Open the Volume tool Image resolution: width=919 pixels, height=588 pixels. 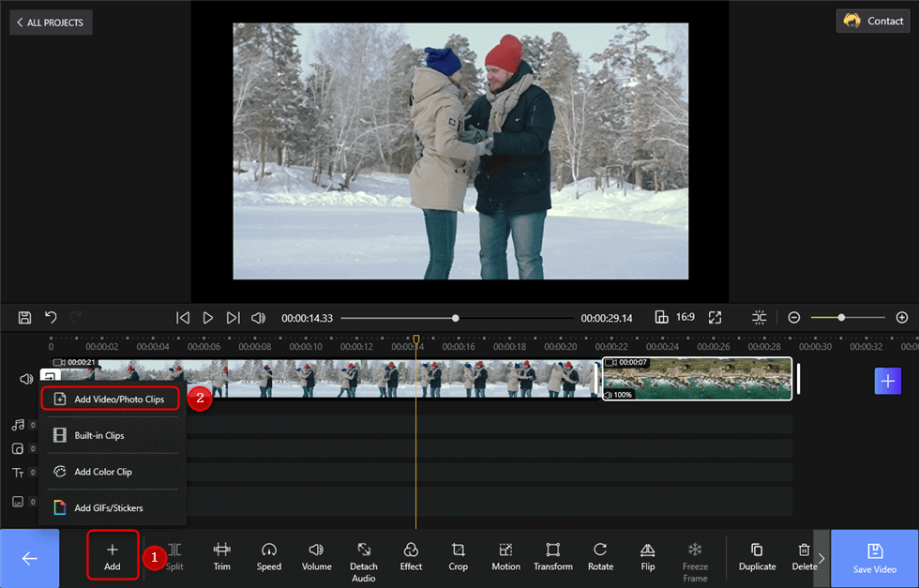coord(317,556)
